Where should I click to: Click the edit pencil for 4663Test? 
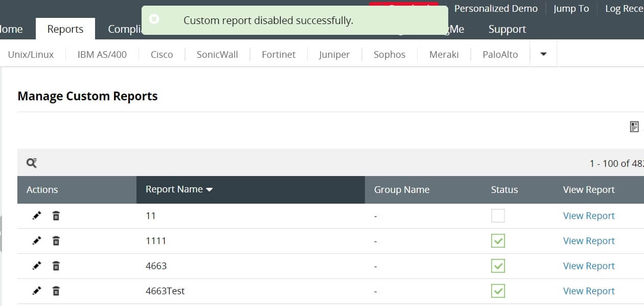(37, 291)
